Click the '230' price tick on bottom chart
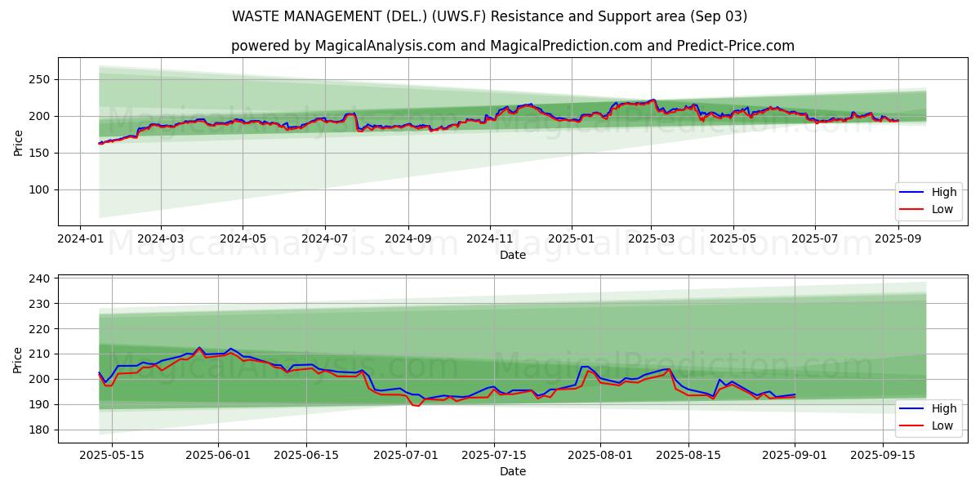 click(x=41, y=304)
